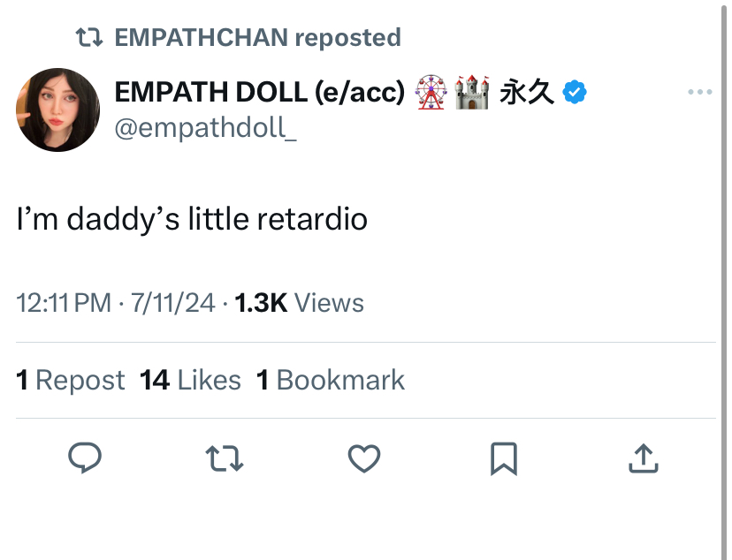This screenshot has width=732, height=560.
Task: Open the 1 Bookmark count
Action: [331, 380]
